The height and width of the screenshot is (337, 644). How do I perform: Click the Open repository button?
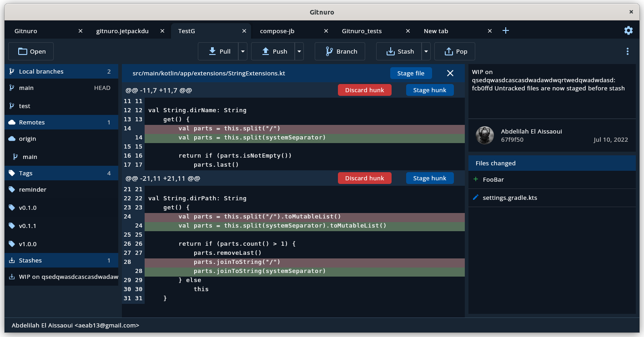point(31,51)
